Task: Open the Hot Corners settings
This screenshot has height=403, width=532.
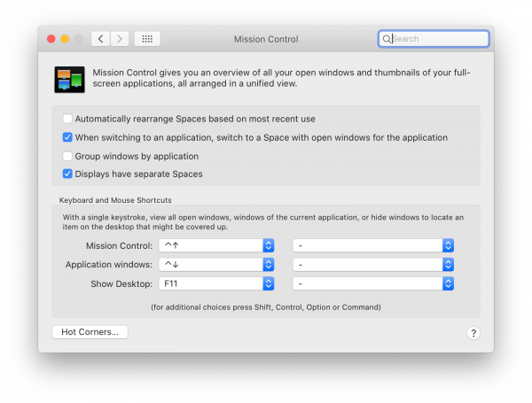Action: click(x=90, y=332)
